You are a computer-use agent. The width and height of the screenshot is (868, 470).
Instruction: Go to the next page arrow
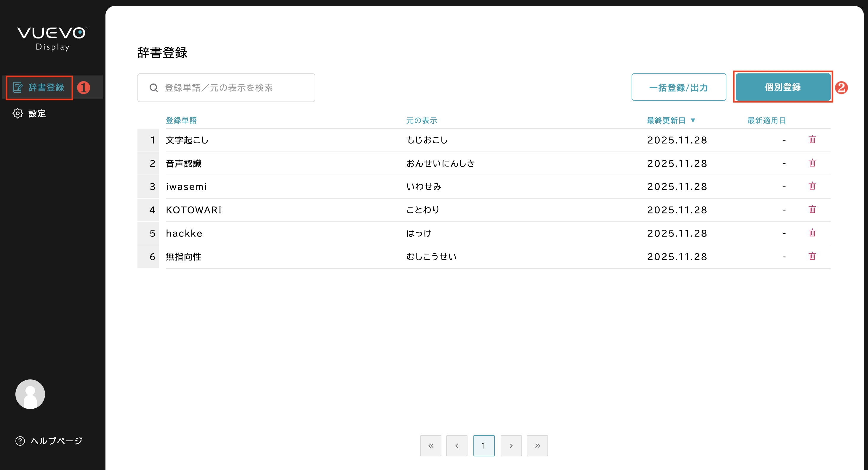point(511,445)
